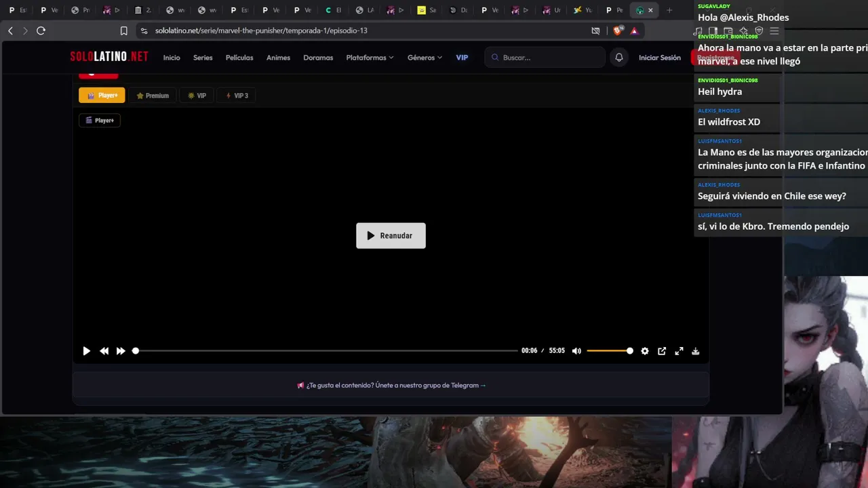This screenshot has height=488, width=868.
Task: Switch to the "LA" browser tab
Action: [x=365, y=10]
